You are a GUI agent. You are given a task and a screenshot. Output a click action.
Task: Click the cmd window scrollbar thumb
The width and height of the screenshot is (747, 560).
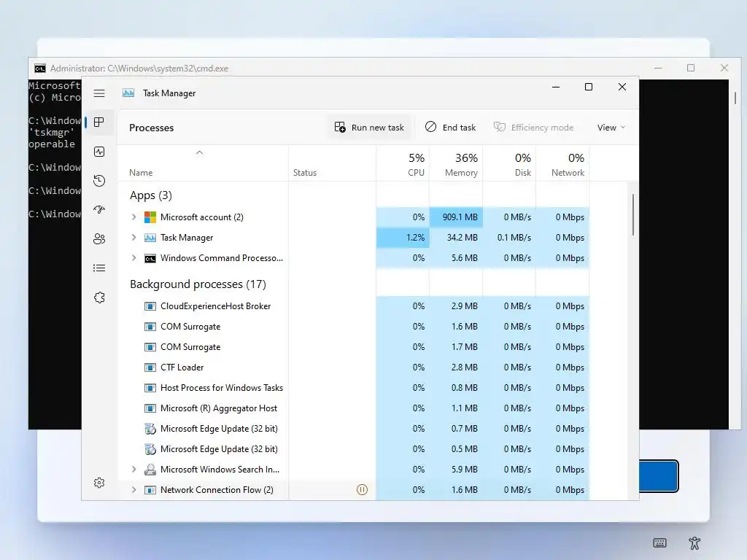[735, 98]
